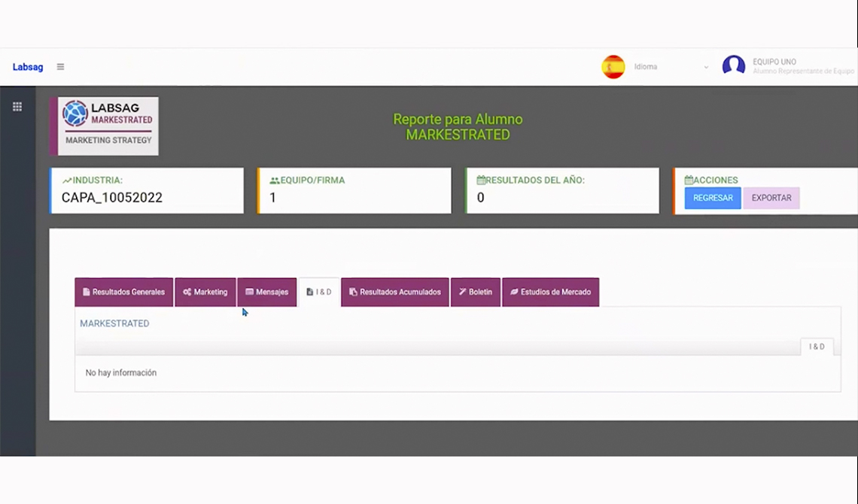Image resolution: width=858 pixels, height=504 pixels.
Task: Click the 'No hay información' text
Action: 121,373
